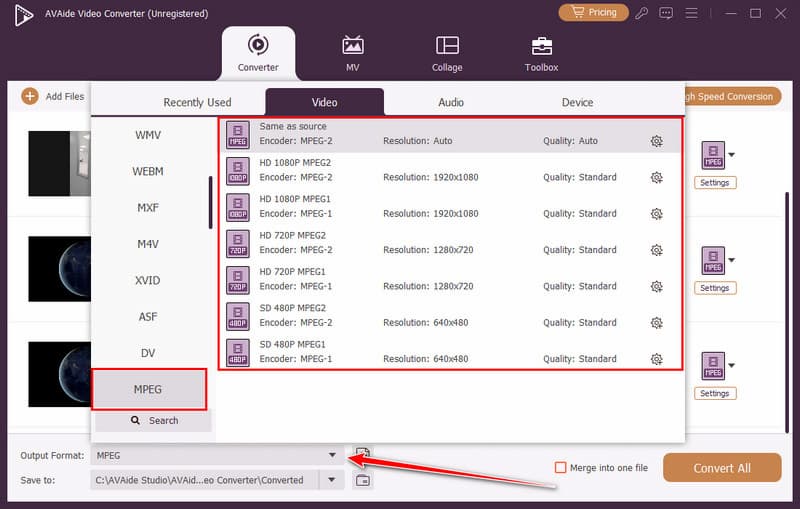Switch to the Audio tab

pos(450,102)
